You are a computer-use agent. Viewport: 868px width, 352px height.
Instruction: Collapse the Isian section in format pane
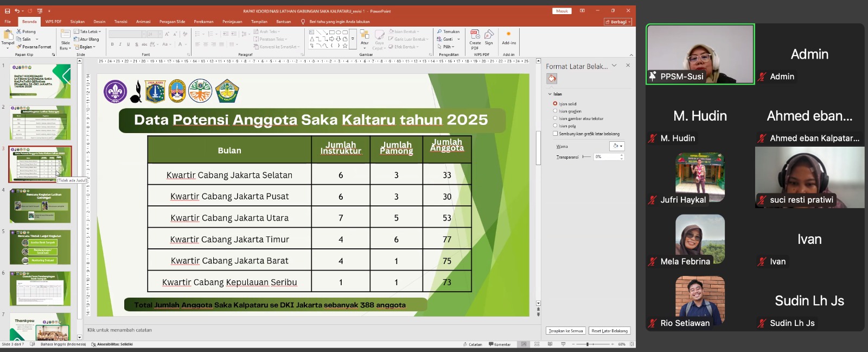pyautogui.click(x=550, y=94)
